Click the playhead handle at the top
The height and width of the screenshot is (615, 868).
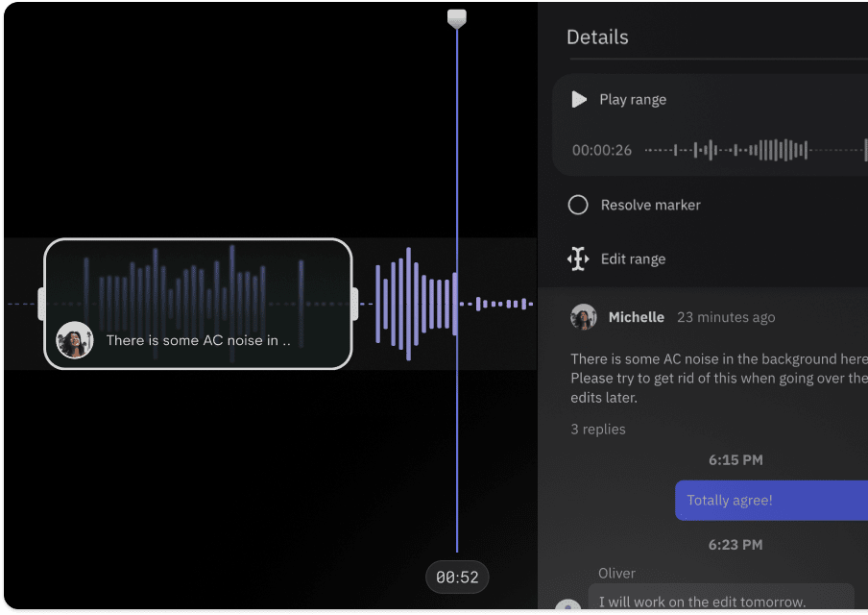457,18
